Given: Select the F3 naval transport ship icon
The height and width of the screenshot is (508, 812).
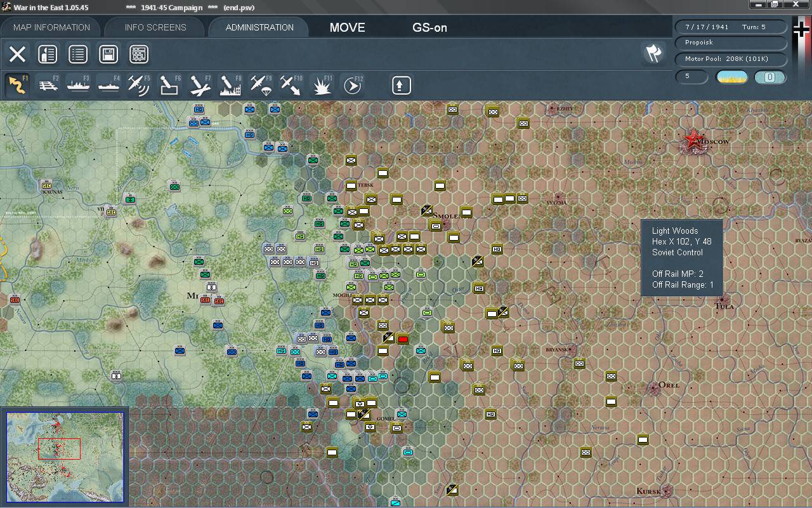Looking at the screenshot, I should 79,85.
